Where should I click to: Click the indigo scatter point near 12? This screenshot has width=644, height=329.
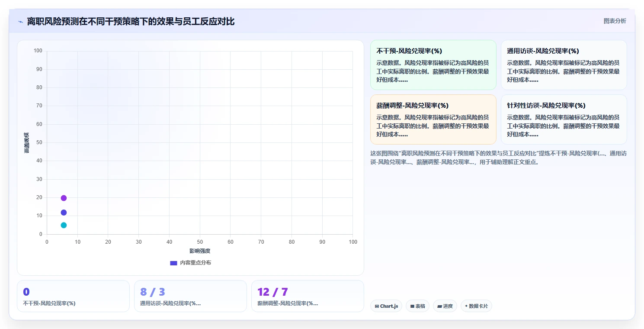(x=64, y=213)
